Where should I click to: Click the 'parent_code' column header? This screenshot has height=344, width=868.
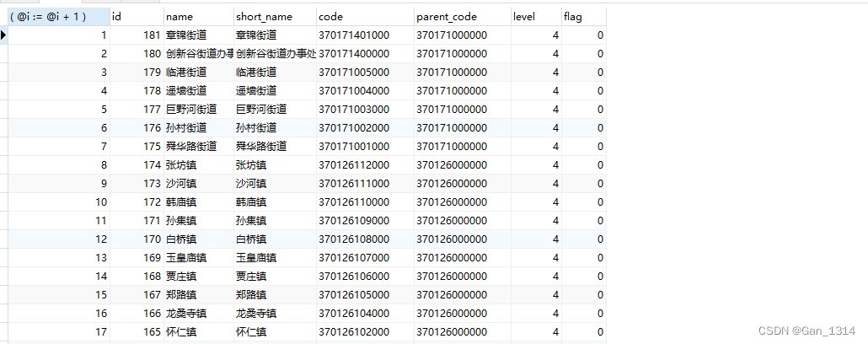(463, 17)
